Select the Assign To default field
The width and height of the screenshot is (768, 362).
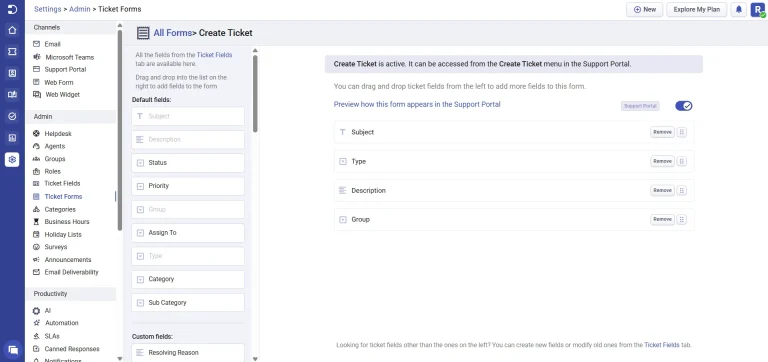click(x=188, y=233)
